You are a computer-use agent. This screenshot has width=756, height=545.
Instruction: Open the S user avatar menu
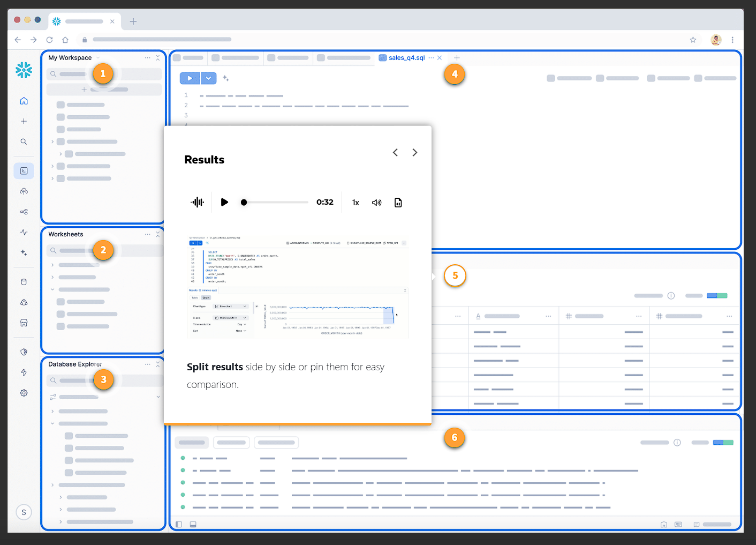coord(24,512)
